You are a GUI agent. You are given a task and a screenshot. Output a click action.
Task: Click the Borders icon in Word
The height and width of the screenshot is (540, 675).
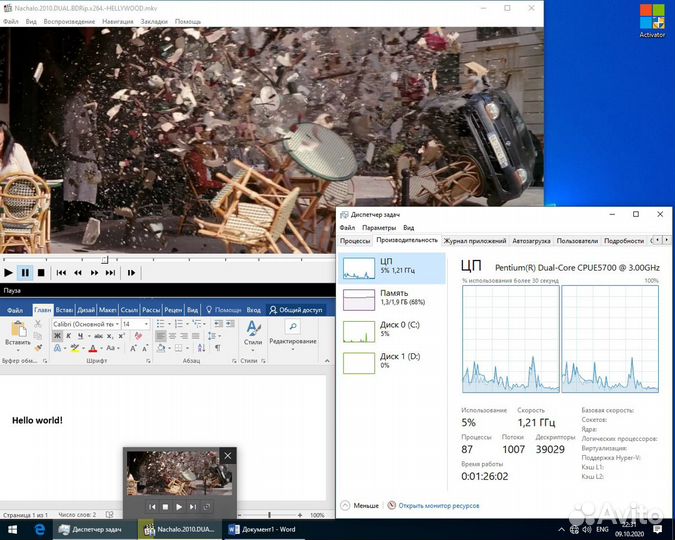point(178,348)
